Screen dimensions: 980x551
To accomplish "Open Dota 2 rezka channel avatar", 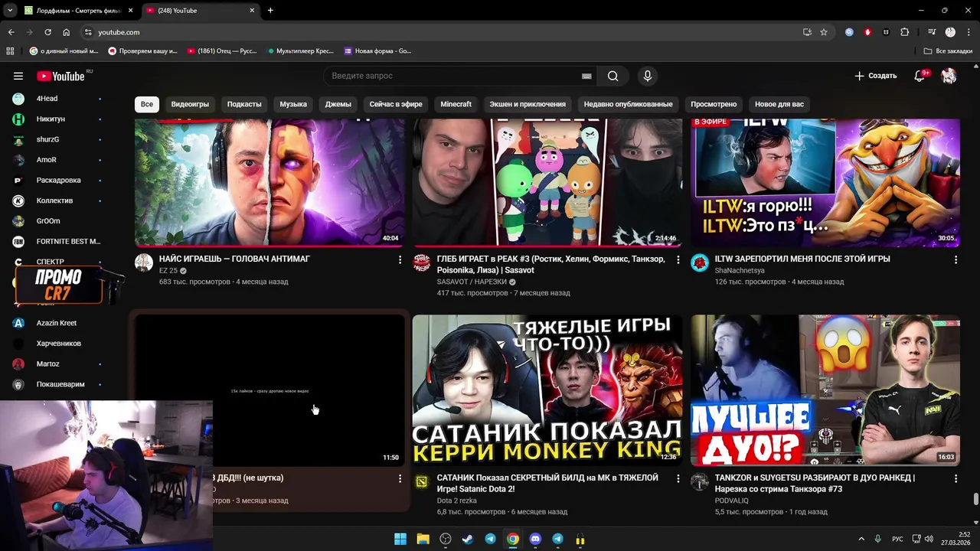I will point(422,482).
